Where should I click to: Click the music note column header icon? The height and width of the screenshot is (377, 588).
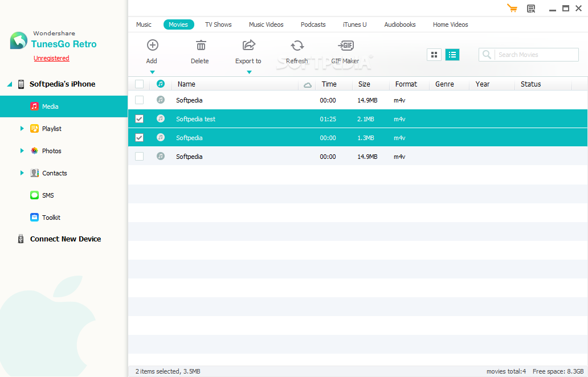161,84
